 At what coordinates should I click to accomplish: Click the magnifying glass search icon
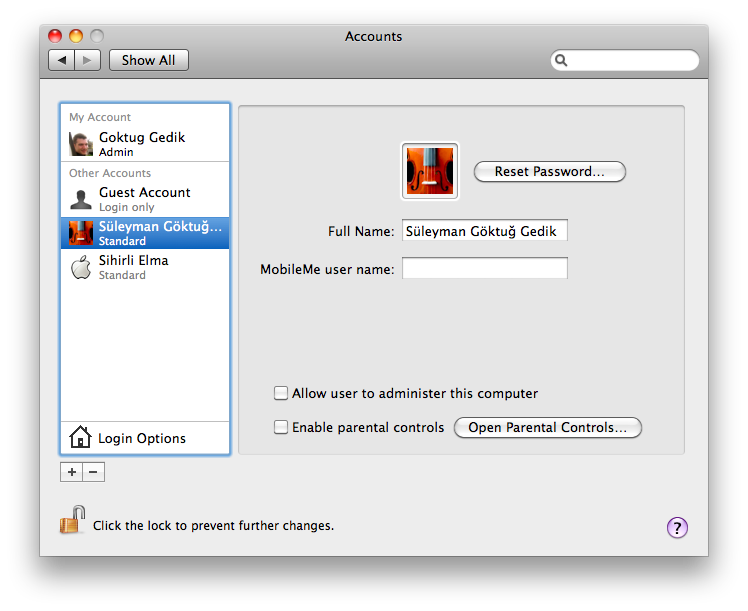click(562, 61)
